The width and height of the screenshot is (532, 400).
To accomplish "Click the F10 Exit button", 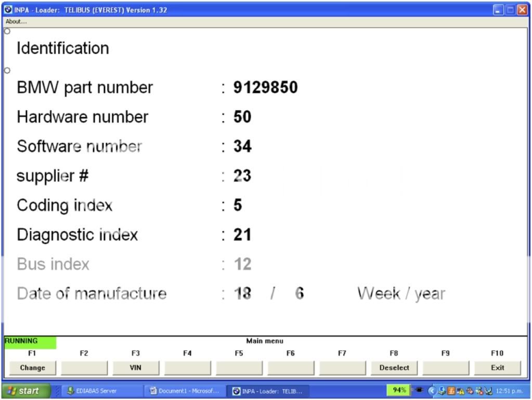I will coord(497,368).
